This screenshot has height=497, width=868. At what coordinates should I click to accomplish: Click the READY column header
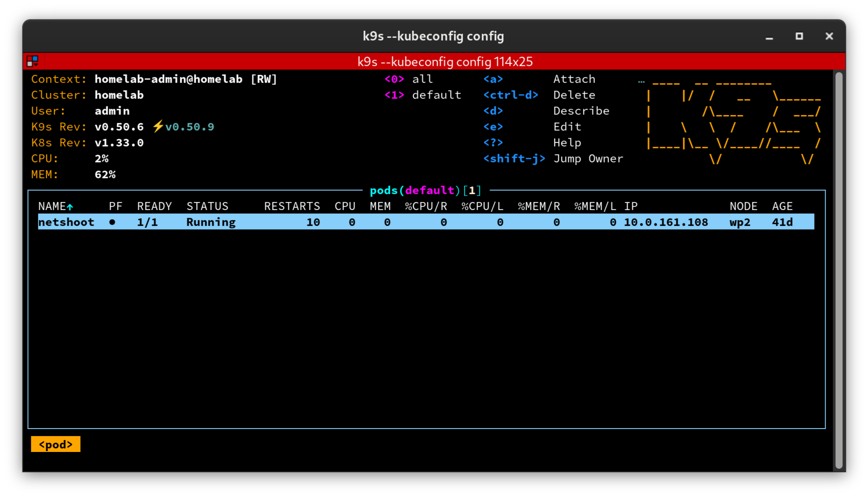(x=154, y=206)
